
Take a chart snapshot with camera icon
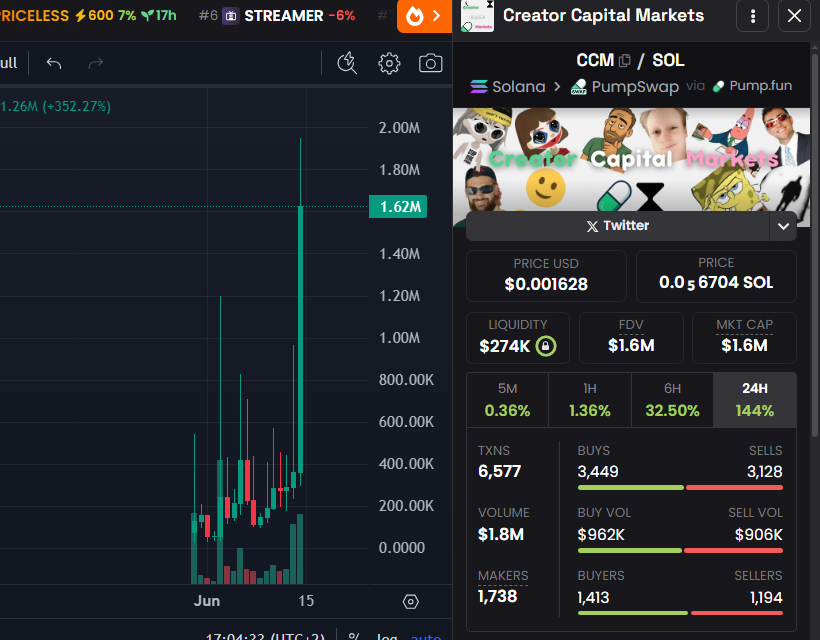click(430, 63)
